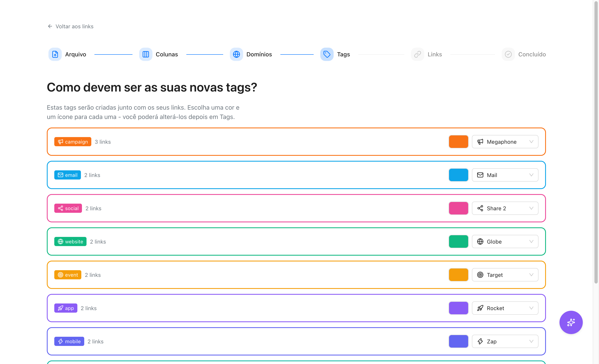Open the Zap icon dropdown
Viewport: 599px width, 364px height.
505,341
